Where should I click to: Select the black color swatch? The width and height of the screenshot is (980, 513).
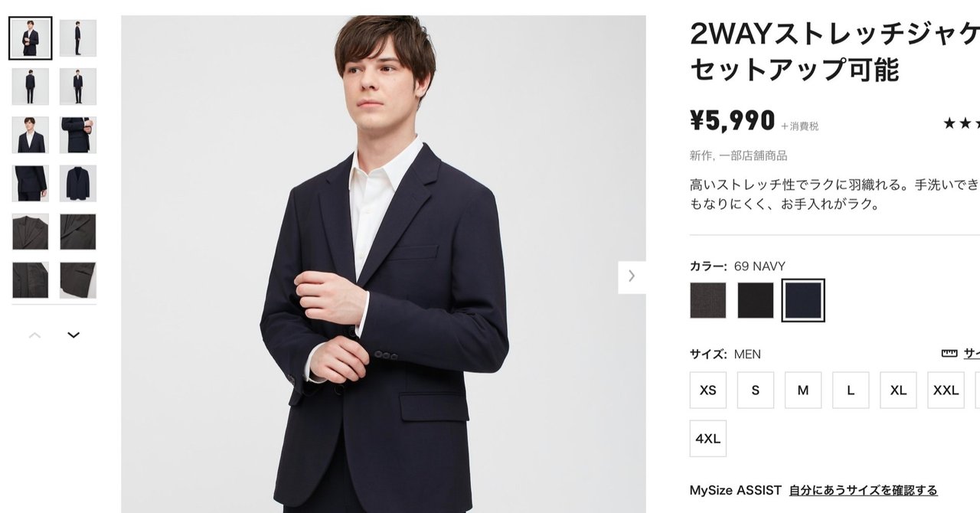tap(756, 300)
